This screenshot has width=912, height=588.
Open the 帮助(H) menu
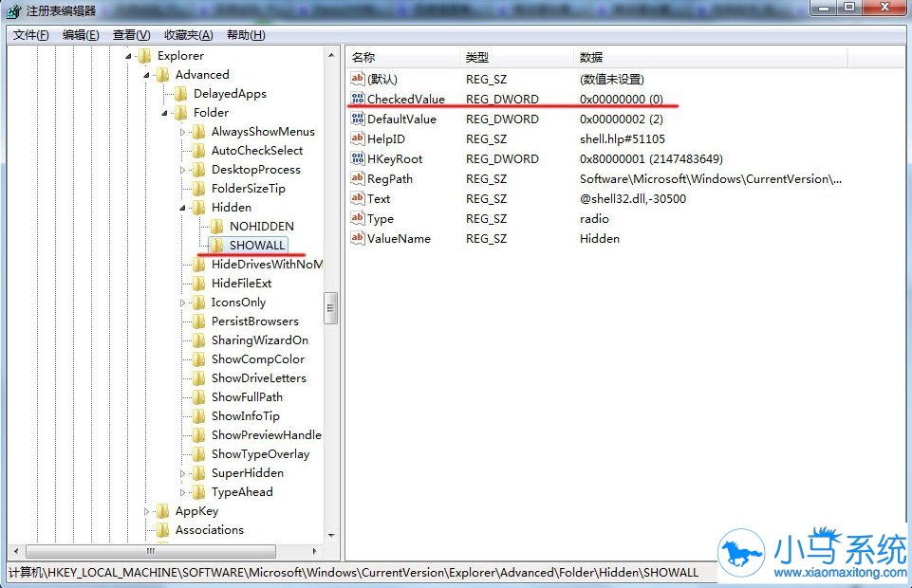point(246,35)
